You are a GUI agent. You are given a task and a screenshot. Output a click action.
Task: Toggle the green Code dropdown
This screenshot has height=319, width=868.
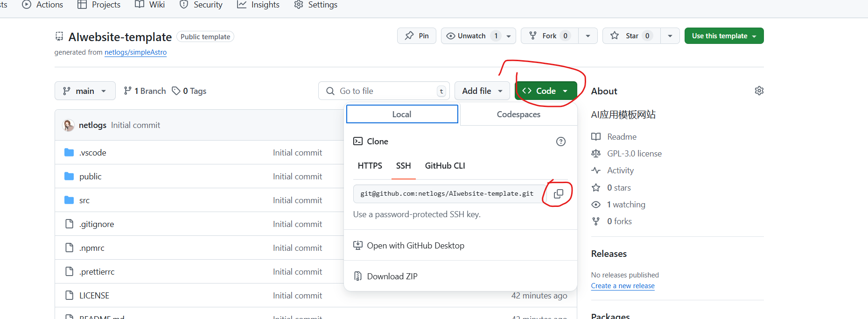click(x=546, y=91)
